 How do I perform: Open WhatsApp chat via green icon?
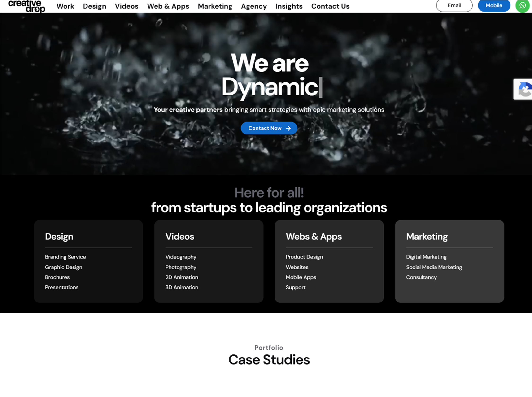[522, 5]
